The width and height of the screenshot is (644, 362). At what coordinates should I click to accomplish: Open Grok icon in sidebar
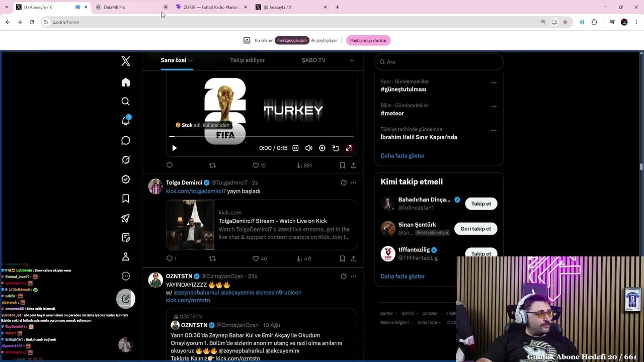point(126,160)
